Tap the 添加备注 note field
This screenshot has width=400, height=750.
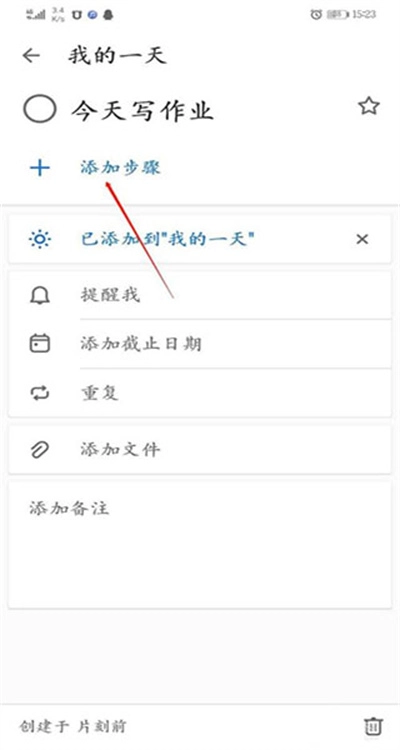(200, 545)
